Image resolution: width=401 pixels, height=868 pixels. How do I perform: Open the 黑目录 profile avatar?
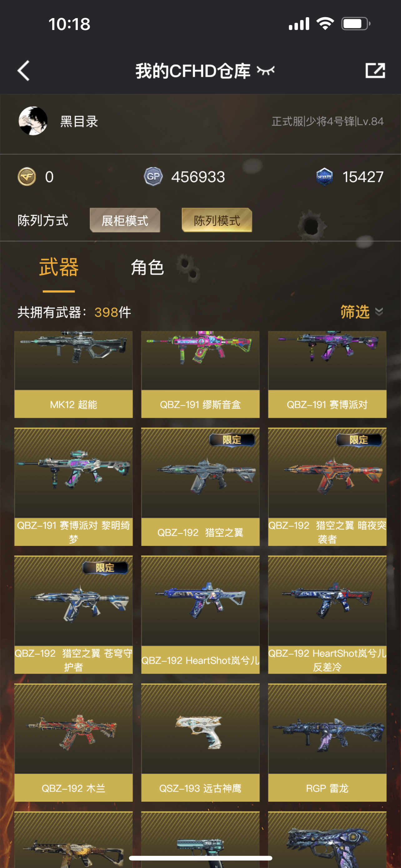coord(33,121)
